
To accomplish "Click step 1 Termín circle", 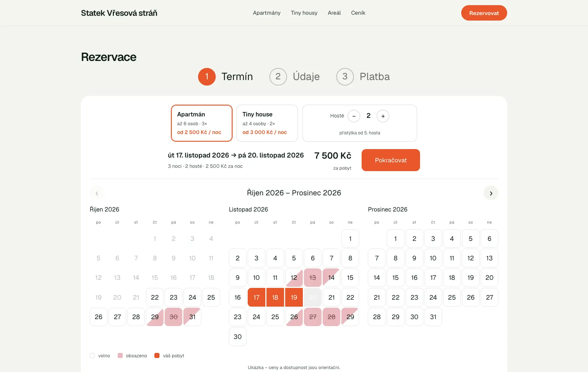I will click(207, 76).
